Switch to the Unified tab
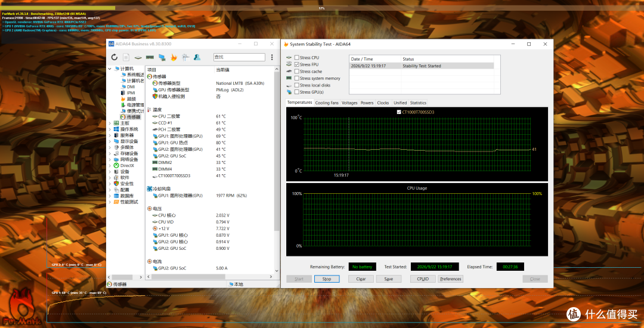This screenshot has width=644, height=328. click(x=400, y=103)
